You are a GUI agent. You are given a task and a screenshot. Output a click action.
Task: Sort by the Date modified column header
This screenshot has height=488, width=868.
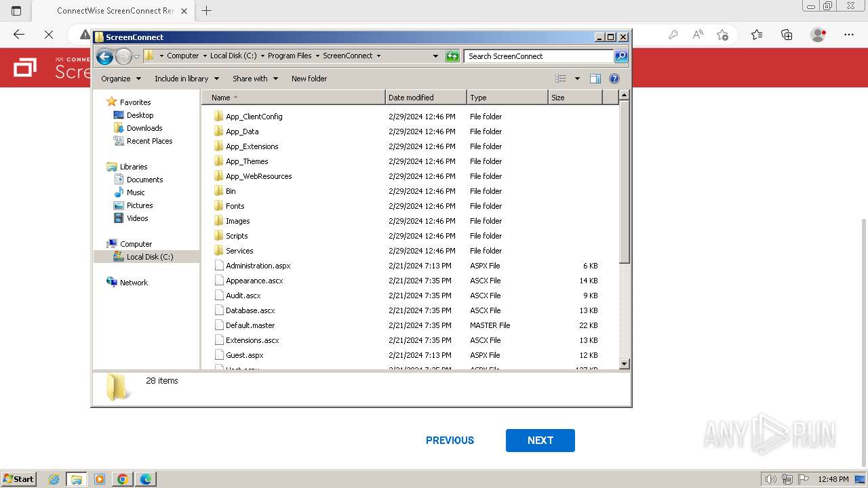tap(426, 98)
